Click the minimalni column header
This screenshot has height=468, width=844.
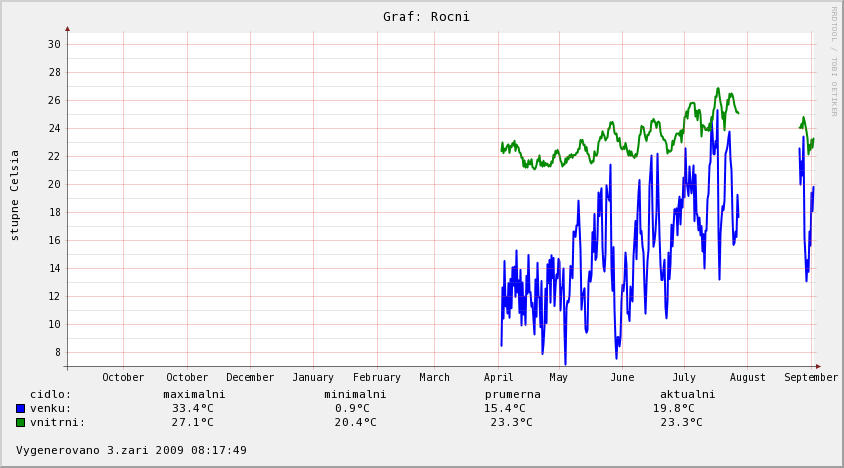pos(355,395)
